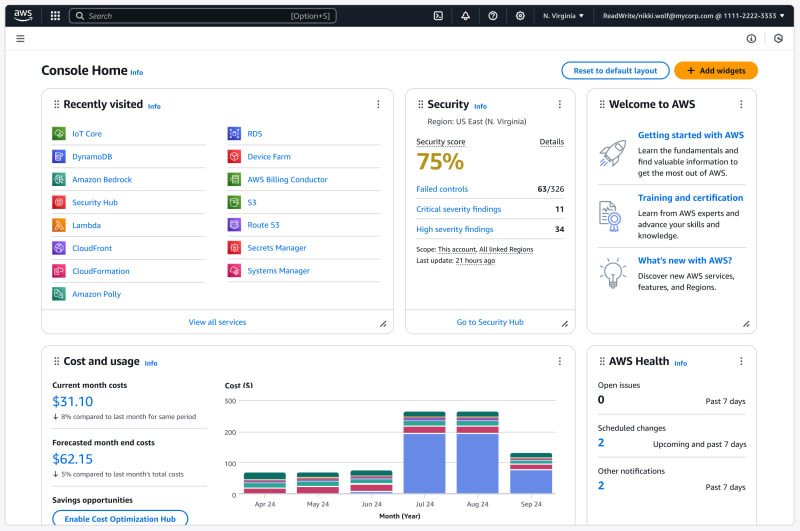Screen dimensions: 800x531
Task: Launch CloudShell from the top bar
Action: [x=438, y=16]
